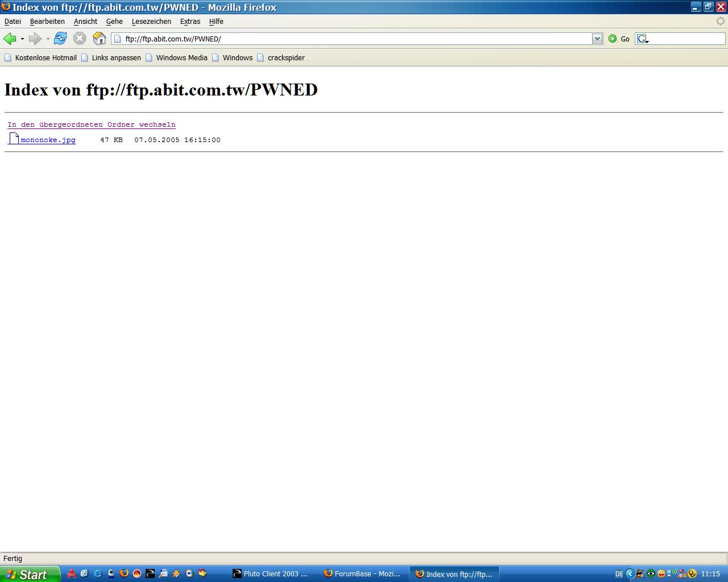Image resolution: width=728 pixels, height=582 pixels.
Task: Click the green eye tray icon
Action: (651, 573)
